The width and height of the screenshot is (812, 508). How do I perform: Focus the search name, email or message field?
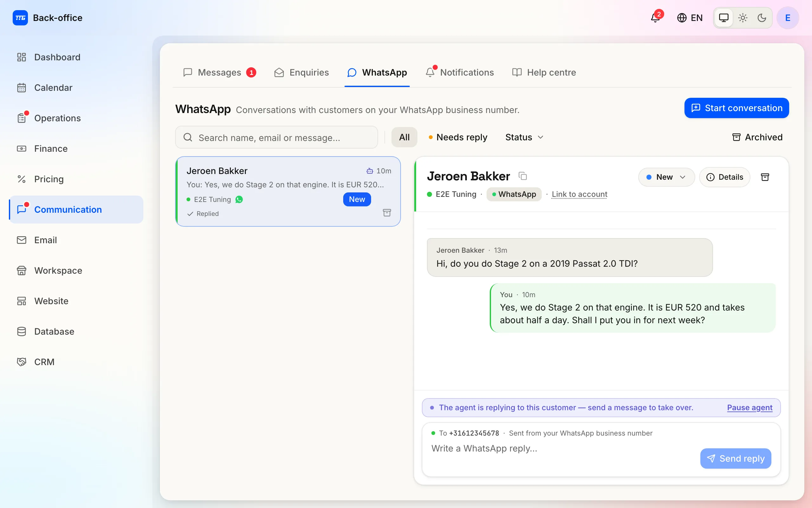point(277,137)
